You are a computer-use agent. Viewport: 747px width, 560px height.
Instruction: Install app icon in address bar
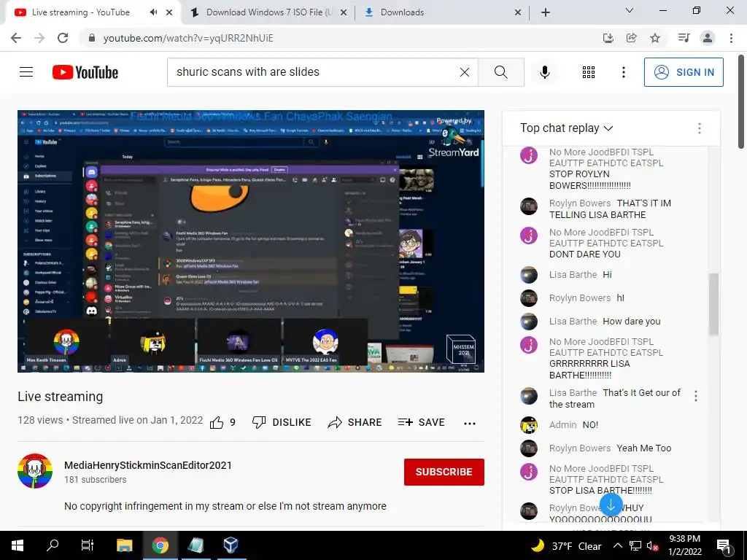(x=608, y=38)
